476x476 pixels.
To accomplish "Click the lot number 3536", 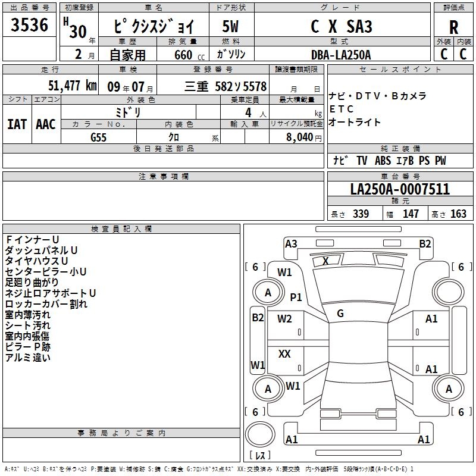I will (x=30, y=25).
